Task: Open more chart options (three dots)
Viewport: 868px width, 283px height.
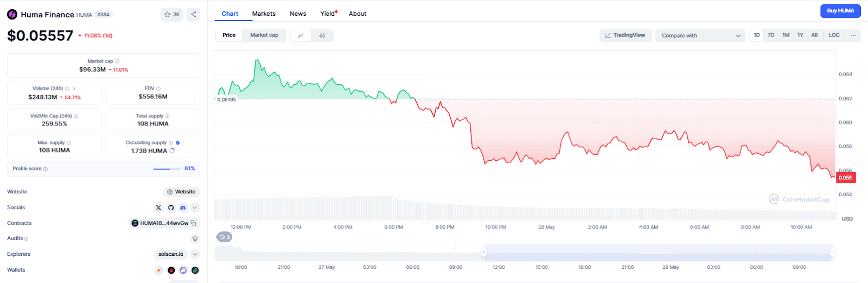Action: pos(853,35)
